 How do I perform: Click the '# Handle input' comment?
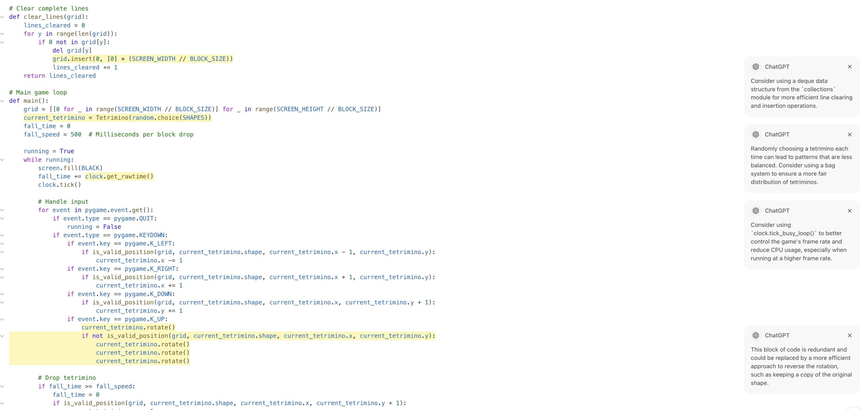coord(63,202)
